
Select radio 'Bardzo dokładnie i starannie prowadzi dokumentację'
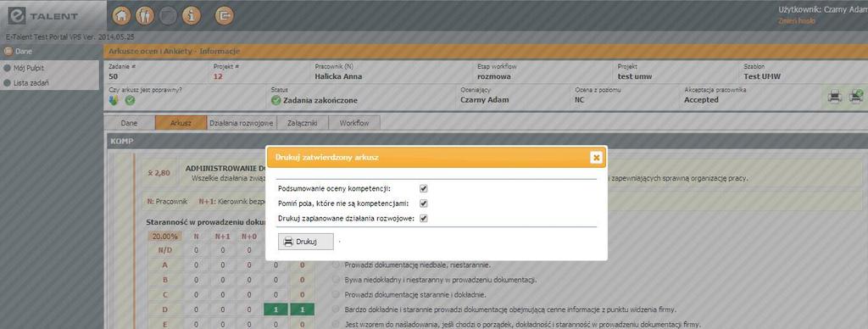click(336, 309)
